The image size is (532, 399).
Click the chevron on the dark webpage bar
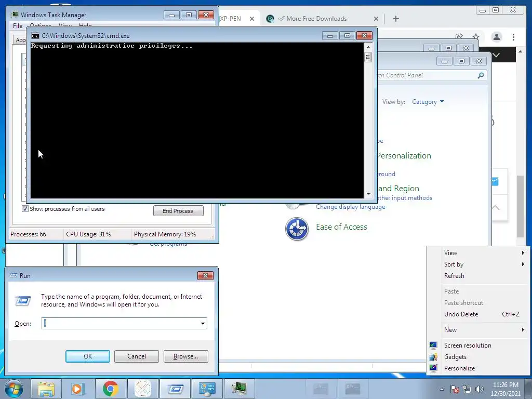coord(496,55)
